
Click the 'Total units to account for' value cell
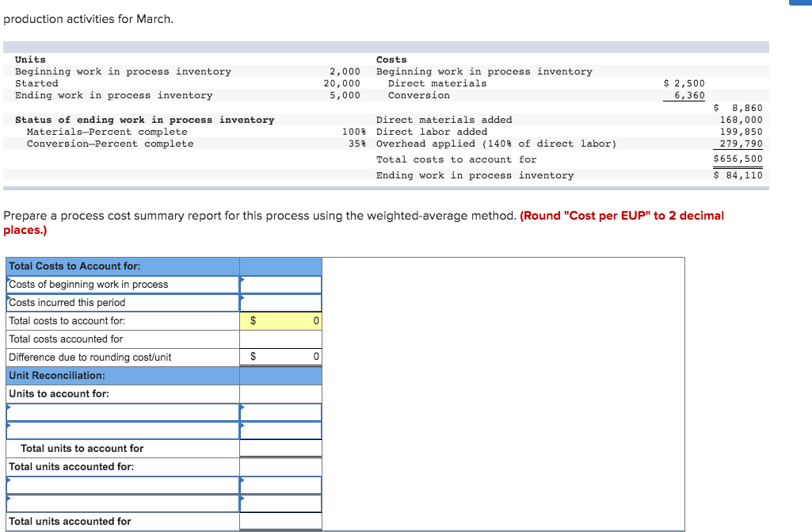click(x=280, y=449)
